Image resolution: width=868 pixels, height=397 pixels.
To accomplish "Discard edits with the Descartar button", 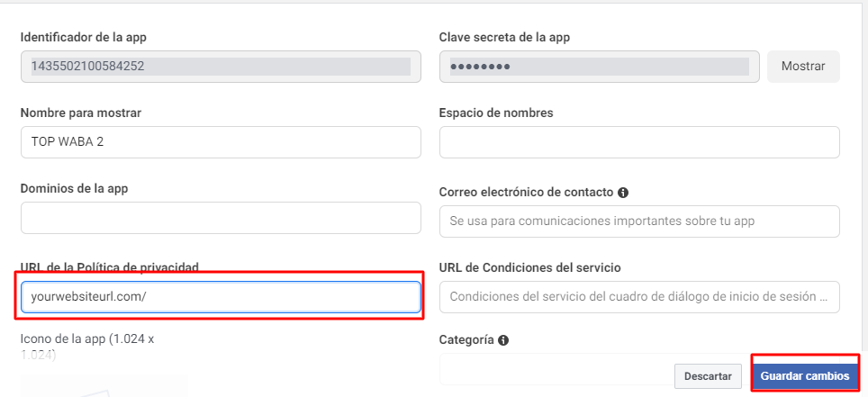I will 708,375.
